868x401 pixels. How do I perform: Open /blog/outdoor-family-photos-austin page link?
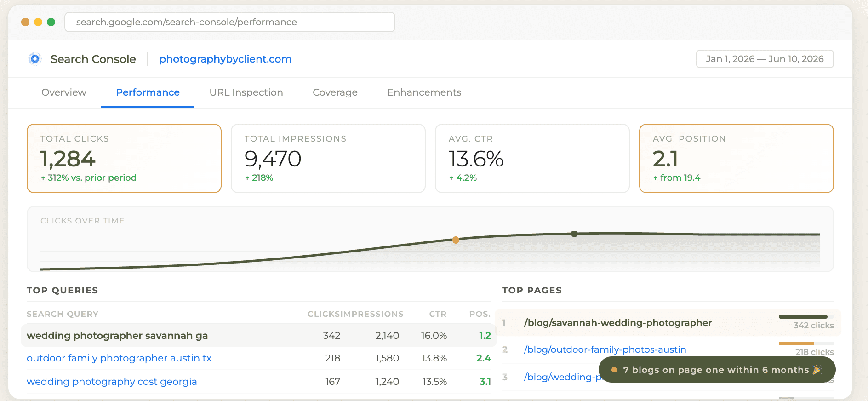pos(605,349)
